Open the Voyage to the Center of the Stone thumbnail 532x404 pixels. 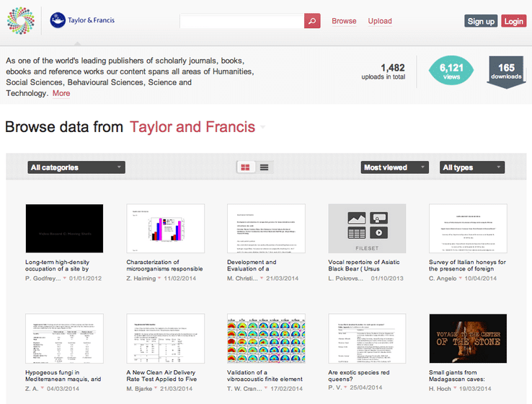468,338
